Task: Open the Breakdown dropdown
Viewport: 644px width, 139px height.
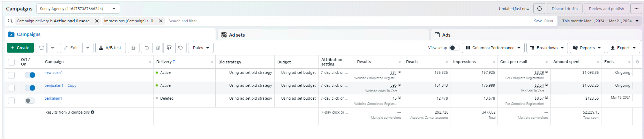Action: 547,48
